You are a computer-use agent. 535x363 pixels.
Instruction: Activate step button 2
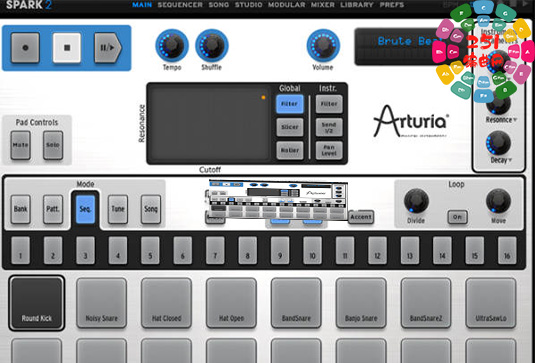pyautogui.click(x=53, y=251)
